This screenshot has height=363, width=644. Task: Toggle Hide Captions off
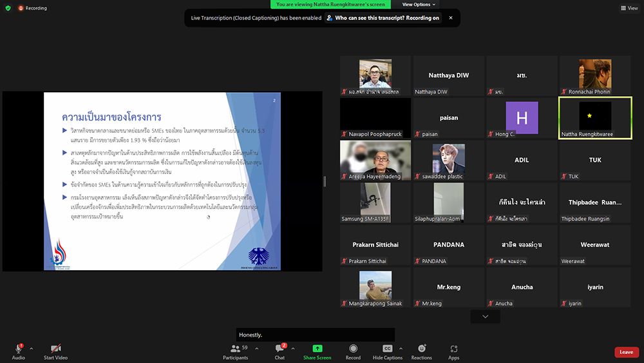[x=387, y=351]
